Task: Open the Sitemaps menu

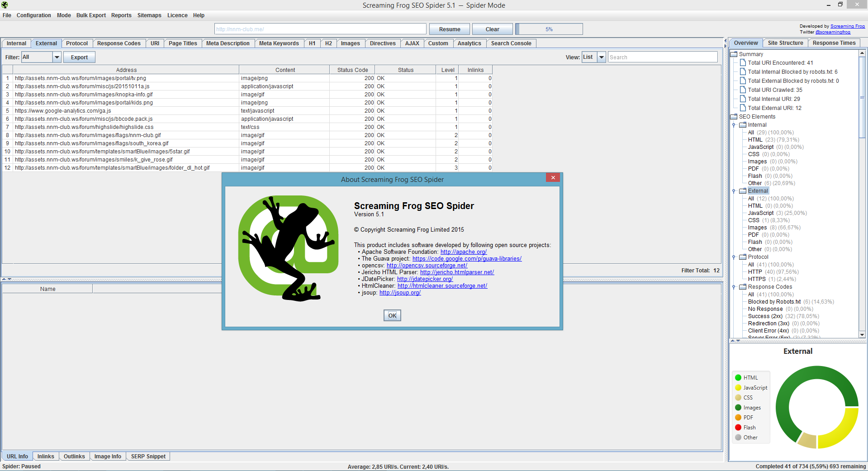Action: (149, 15)
